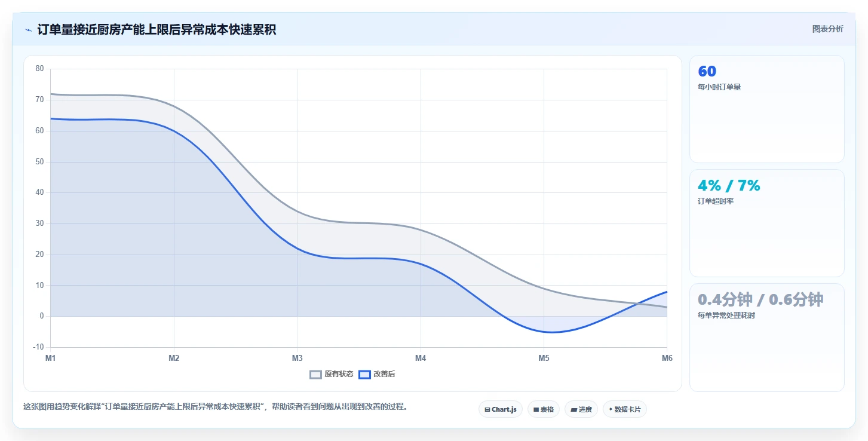Click the chart title 订单量接近厨房产能上限后异常成本快速累积
This screenshot has width=868, height=441.
[157, 30]
